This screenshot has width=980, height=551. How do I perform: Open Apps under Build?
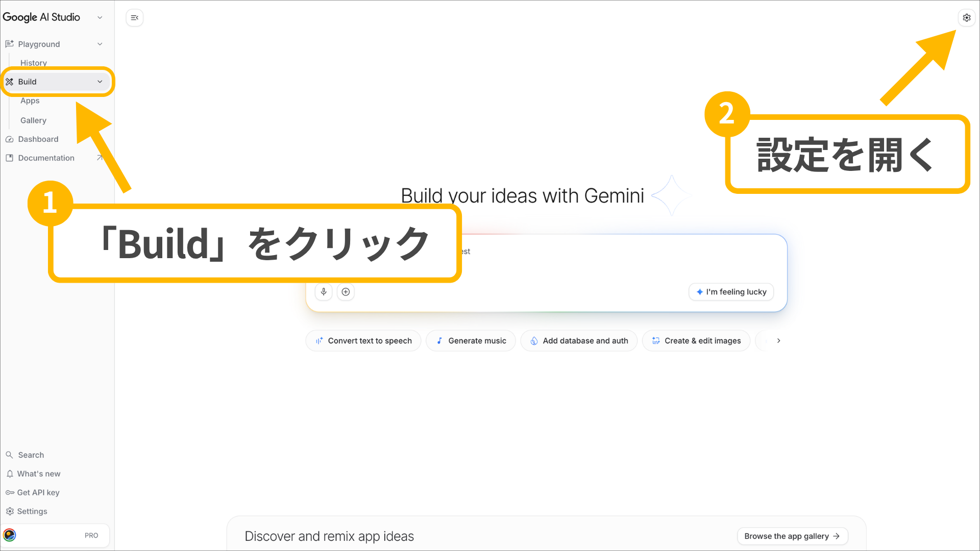[x=30, y=101]
